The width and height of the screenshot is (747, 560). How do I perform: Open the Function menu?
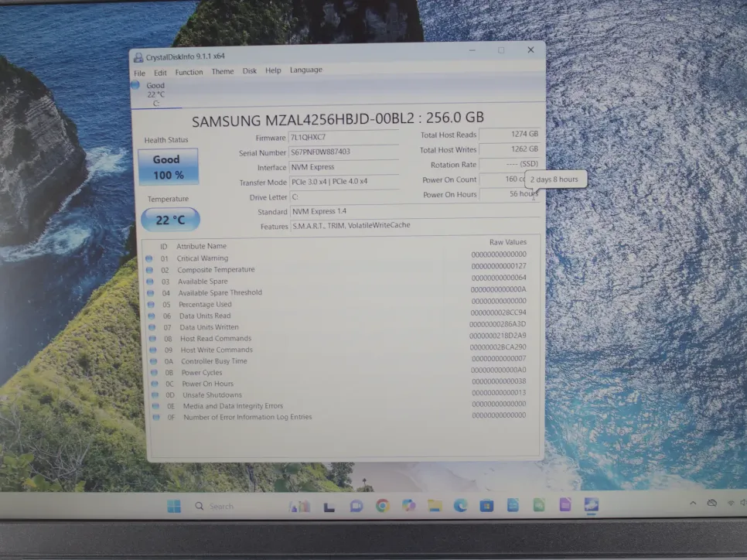click(189, 72)
